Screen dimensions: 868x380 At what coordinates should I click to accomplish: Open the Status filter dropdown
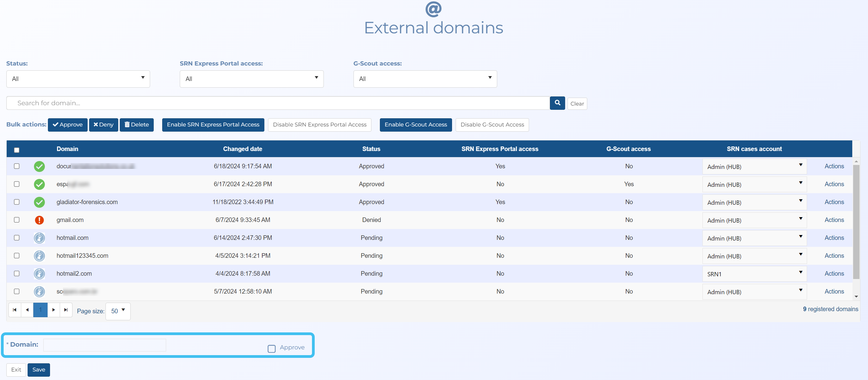click(x=78, y=79)
